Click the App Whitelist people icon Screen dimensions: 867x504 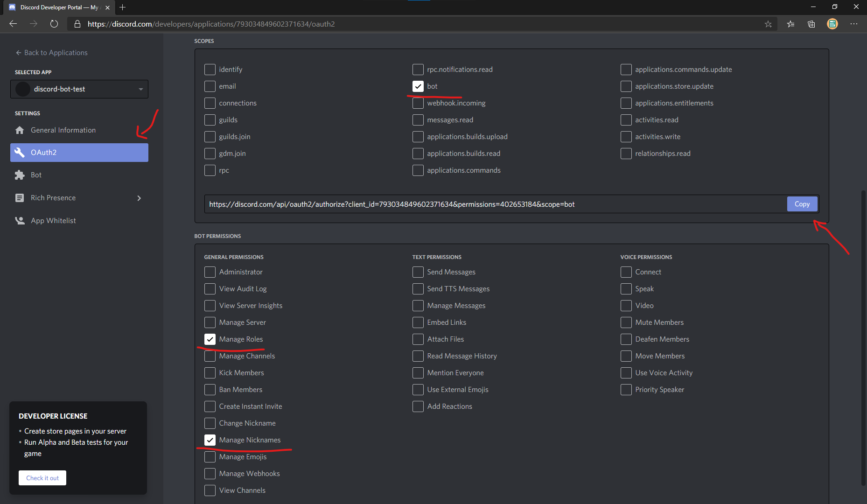[20, 221]
